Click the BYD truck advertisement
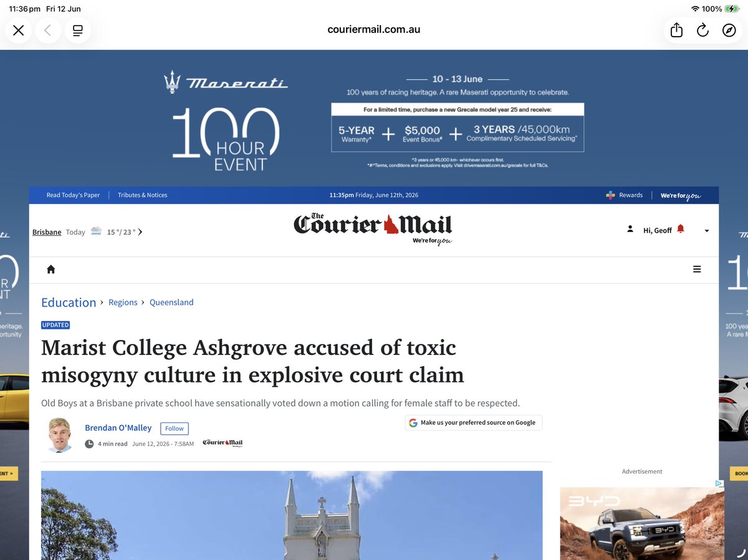Viewport: 748px width, 560px height. (x=642, y=523)
